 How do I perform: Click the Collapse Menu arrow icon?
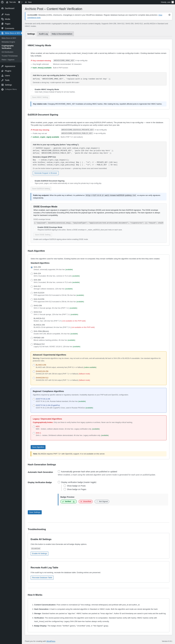tap(2, 89)
